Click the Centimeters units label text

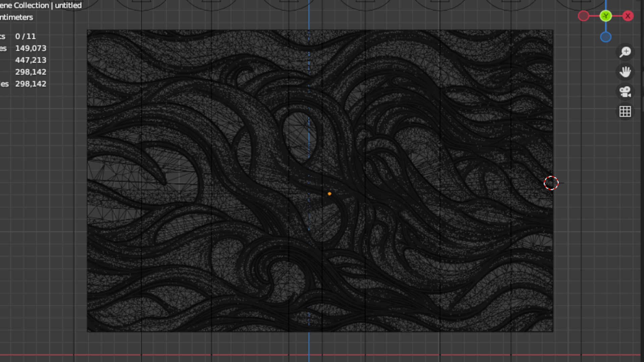click(16, 17)
